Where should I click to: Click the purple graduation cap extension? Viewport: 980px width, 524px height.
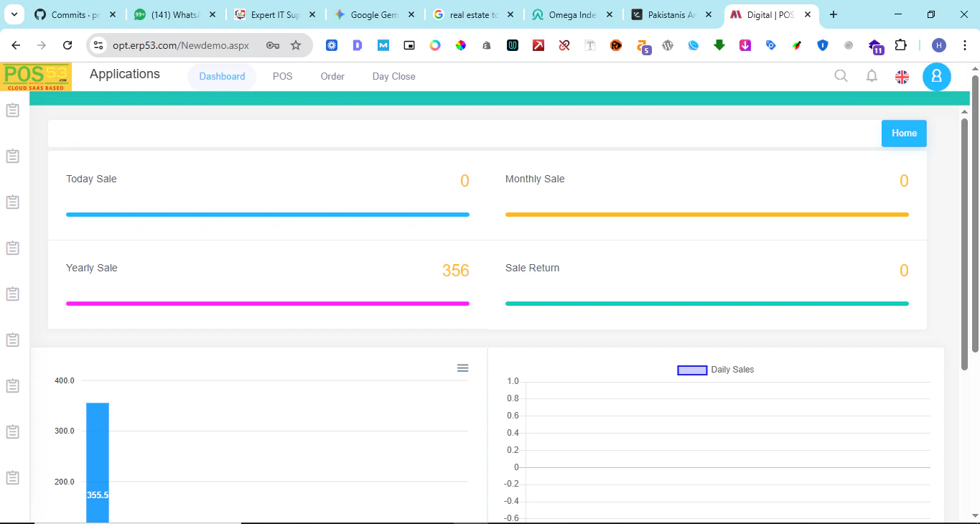click(x=875, y=47)
